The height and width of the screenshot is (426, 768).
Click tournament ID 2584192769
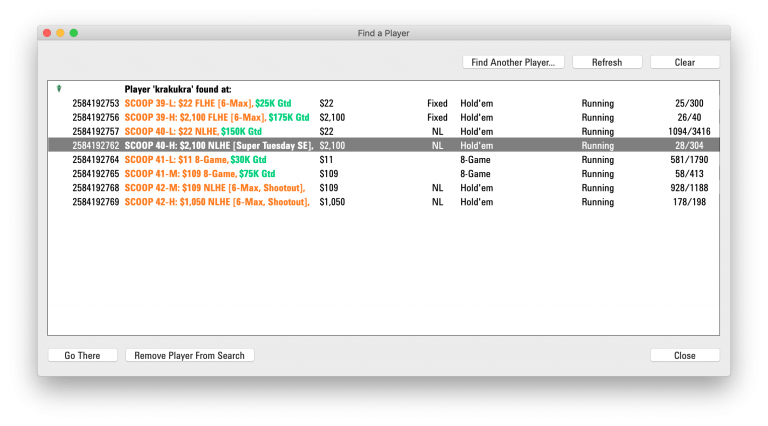click(96, 202)
